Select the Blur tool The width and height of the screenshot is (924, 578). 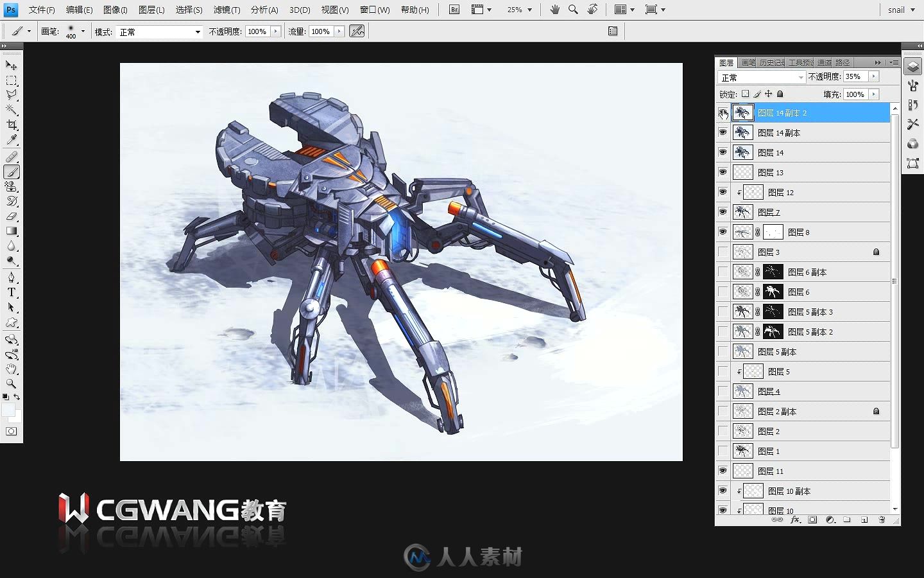[12, 245]
